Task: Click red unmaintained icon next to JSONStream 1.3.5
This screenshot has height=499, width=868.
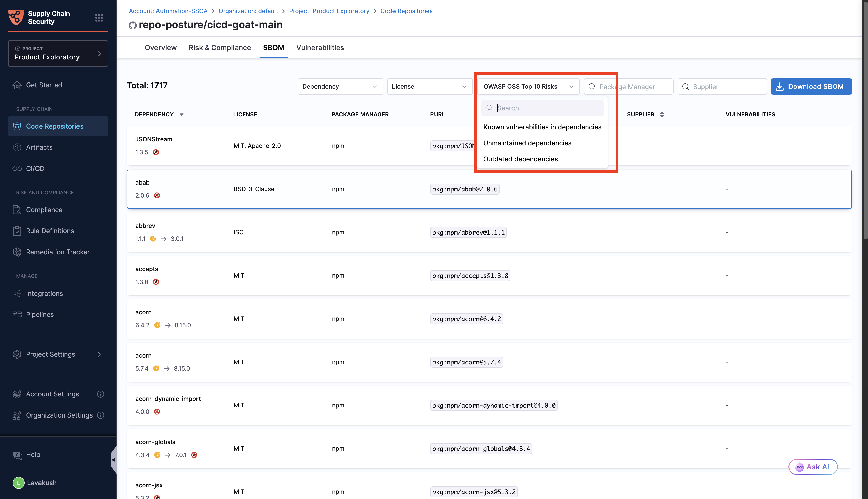Action: (x=156, y=152)
